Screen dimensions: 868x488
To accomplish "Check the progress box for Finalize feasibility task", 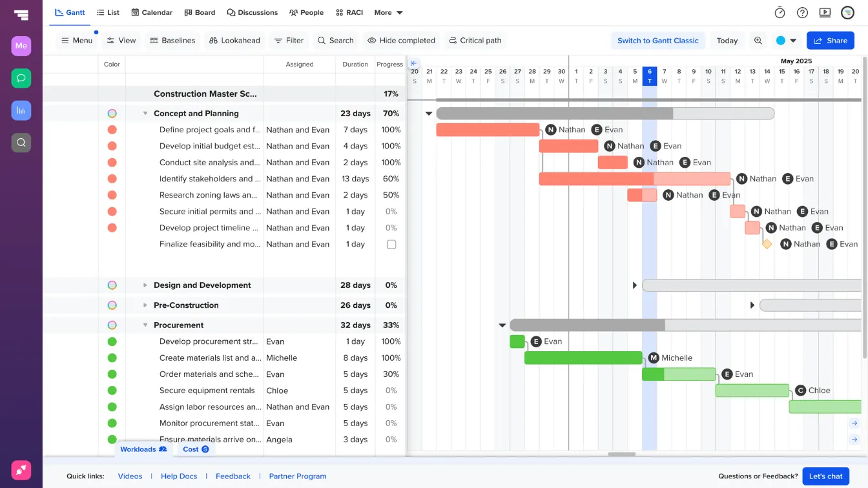I will (391, 244).
